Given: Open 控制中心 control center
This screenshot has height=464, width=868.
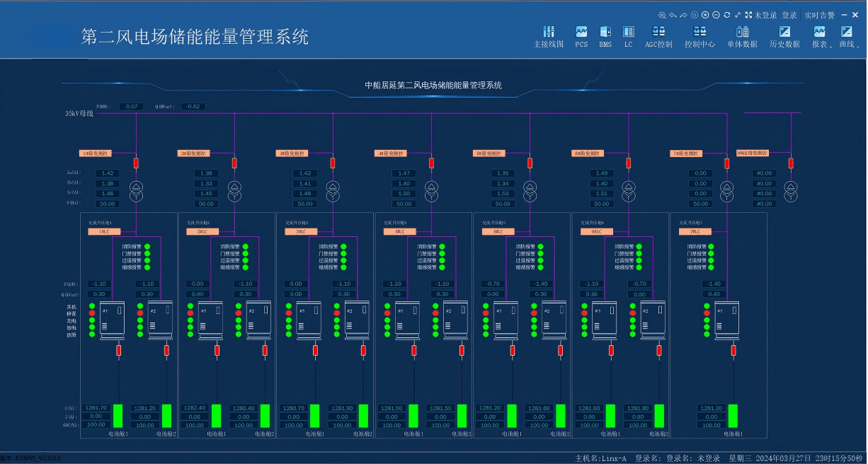Looking at the screenshot, I should (x=699, y=37).
